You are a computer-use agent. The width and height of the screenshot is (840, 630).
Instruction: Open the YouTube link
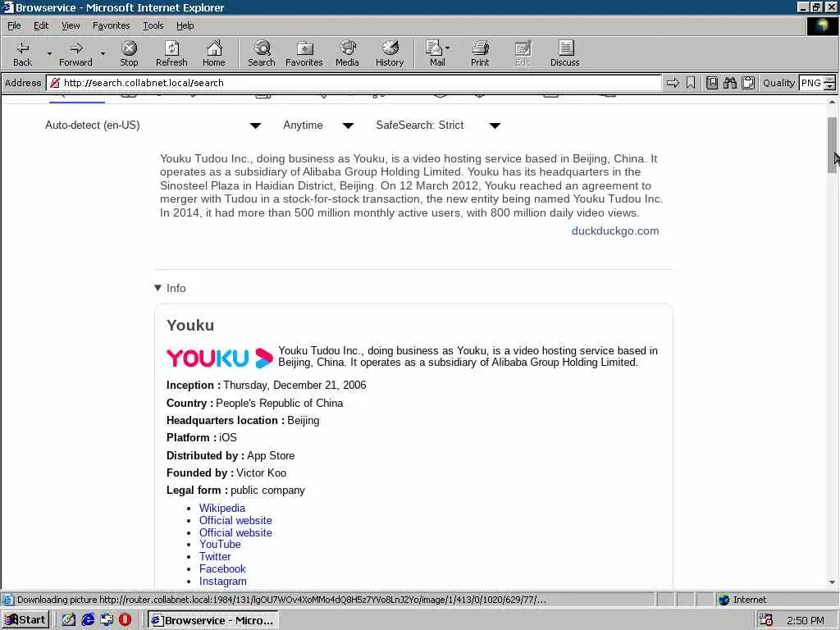pos(220,545)
